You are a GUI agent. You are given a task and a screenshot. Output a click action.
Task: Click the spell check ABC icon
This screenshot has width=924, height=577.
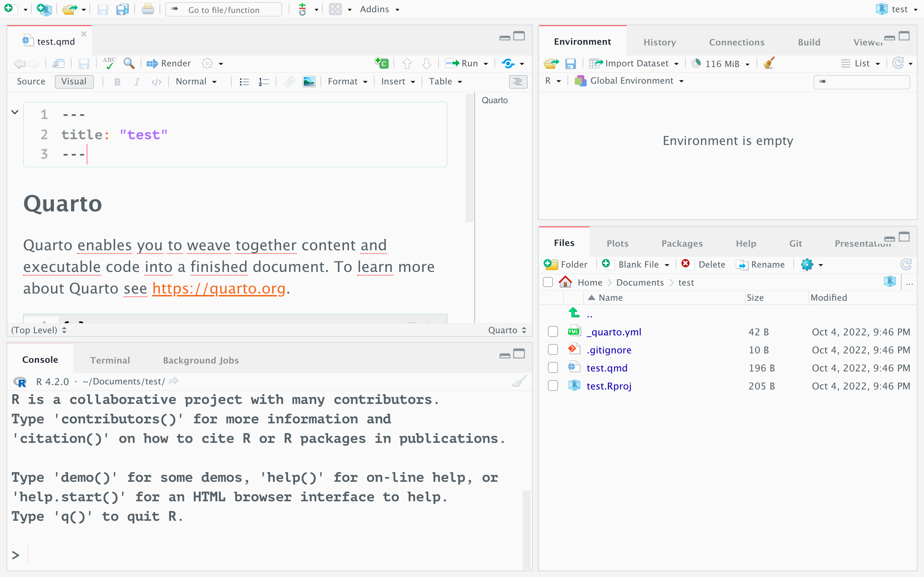click(x=109, y=63)
